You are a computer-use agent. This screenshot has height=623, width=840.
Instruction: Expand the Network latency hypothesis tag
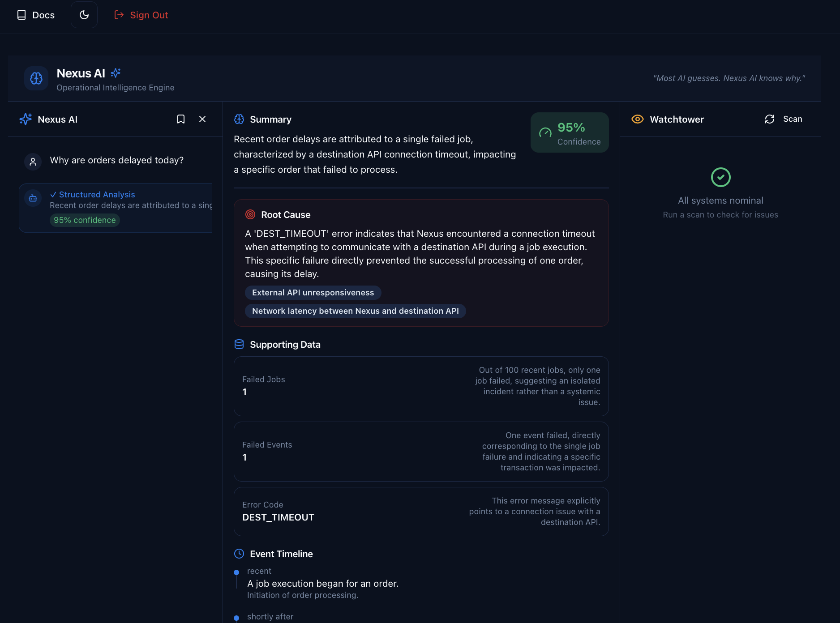tap(355, 311)
